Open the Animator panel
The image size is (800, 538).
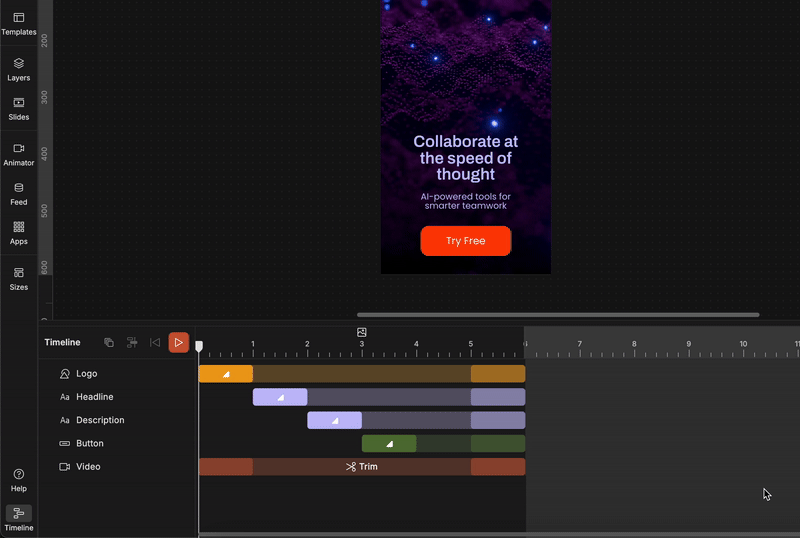click(x=18, y=154)
